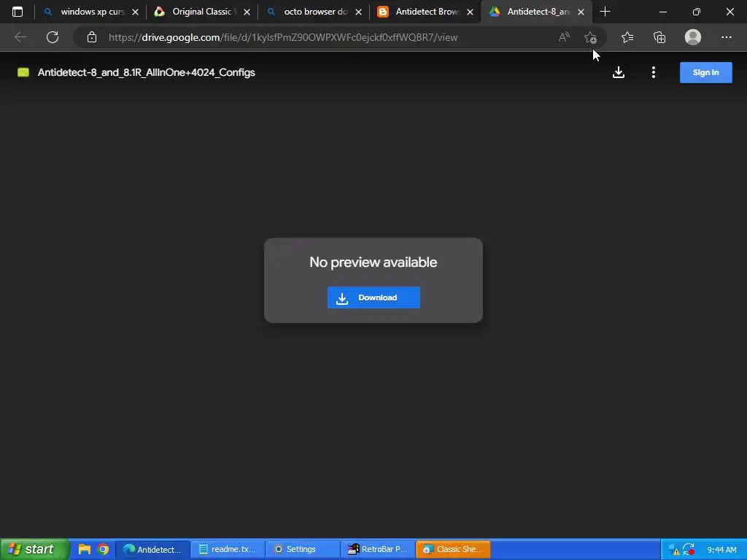Go back to the previous page

(20, 37)
